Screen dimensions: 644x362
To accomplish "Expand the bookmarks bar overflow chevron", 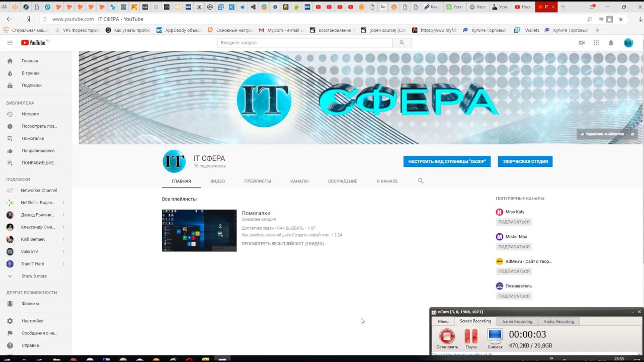I will [597, 30].
